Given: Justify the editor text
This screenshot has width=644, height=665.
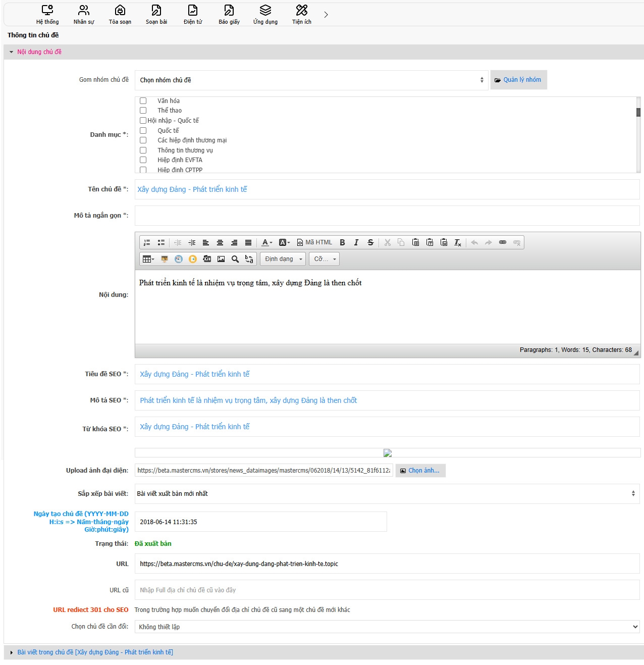Looking at the screenshot, I should click(x=248, y=243).
